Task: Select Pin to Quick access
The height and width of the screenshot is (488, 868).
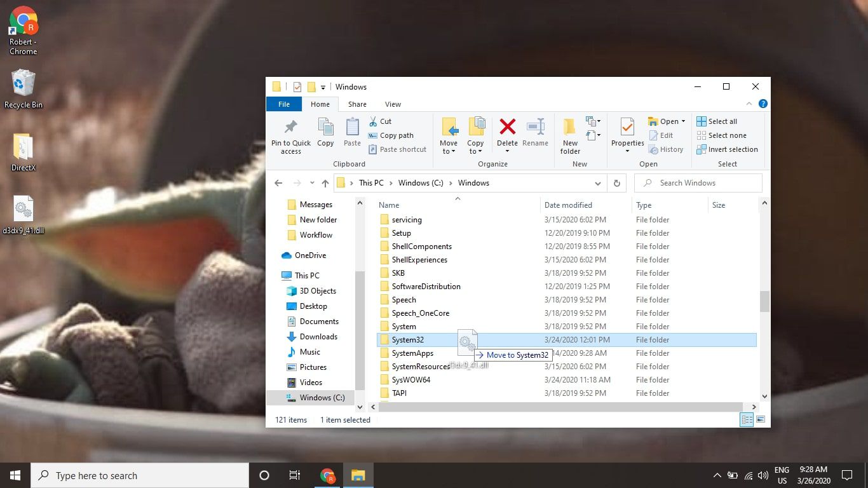Action: click(290, 135)
